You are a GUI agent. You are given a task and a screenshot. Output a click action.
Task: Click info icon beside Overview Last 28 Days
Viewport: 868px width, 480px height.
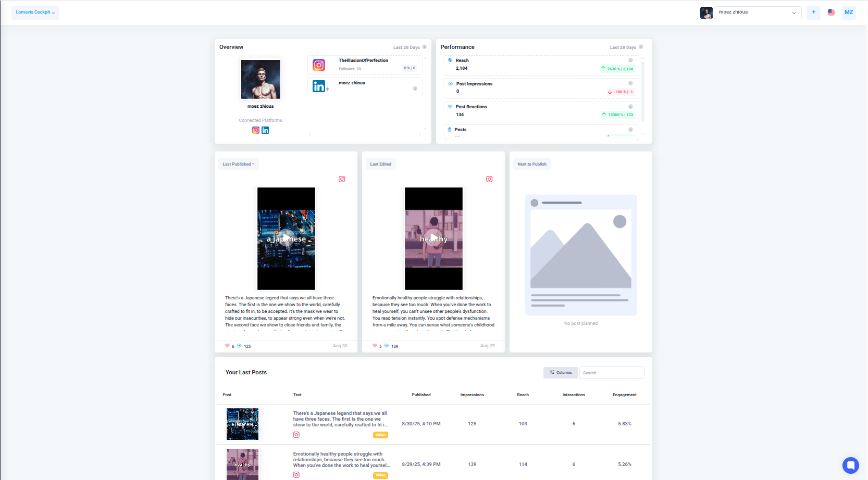pyautogui.click(x=425, y=47)
